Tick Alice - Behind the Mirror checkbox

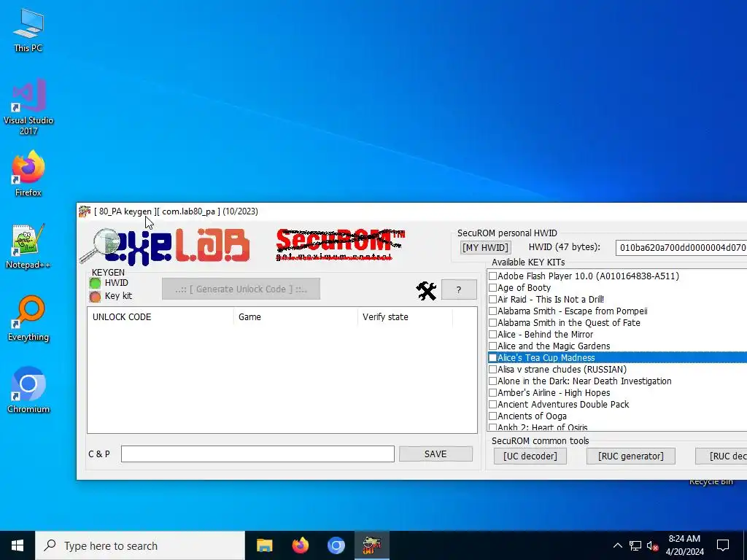(x=493, y=334)
